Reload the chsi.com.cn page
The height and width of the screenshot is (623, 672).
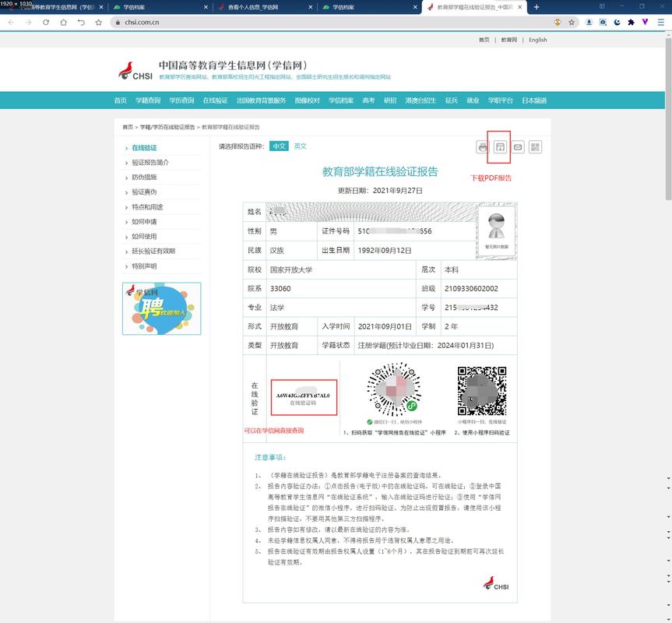(46, 23)
